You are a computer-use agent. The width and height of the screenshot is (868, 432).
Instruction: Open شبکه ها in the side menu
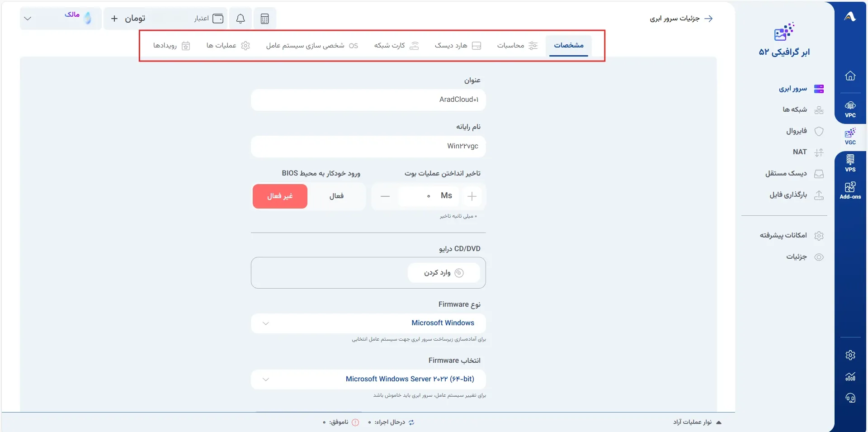tap(803, 110)
